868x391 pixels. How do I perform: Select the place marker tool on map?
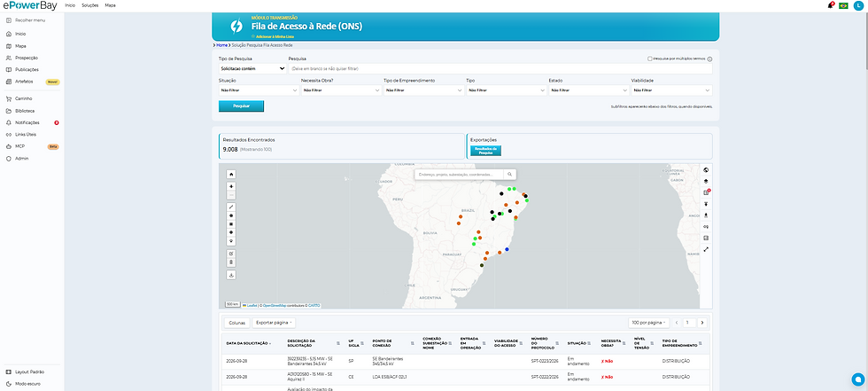pyautogui.click(x=231, y=241)
